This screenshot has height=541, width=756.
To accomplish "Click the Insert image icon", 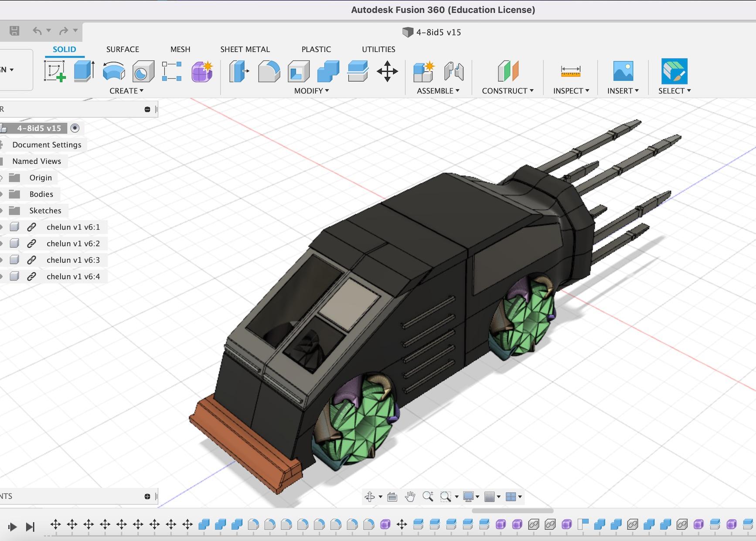I will 623,71.
